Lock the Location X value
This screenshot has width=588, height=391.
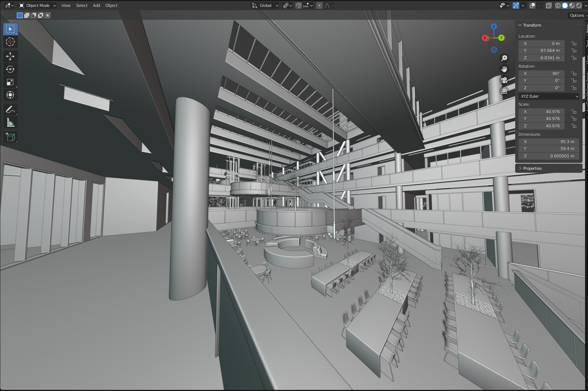click(574, 44)
